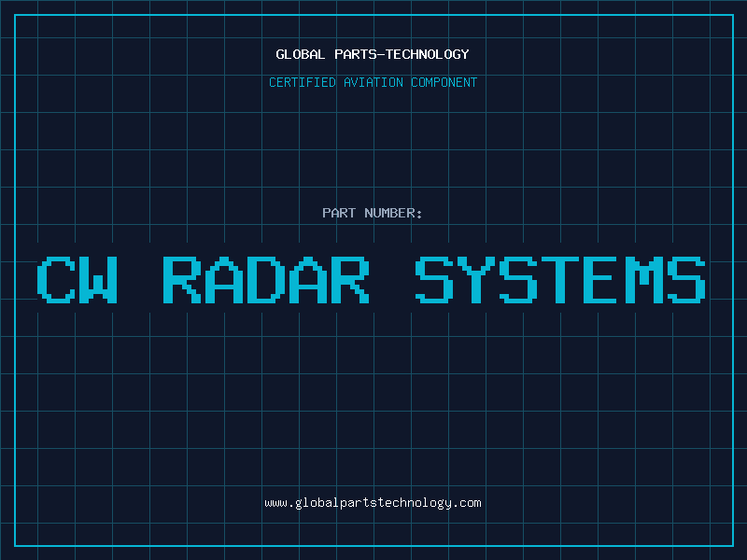
Task: Select the CW RADAR SYSTEMS part name
Action: point(371,280)
